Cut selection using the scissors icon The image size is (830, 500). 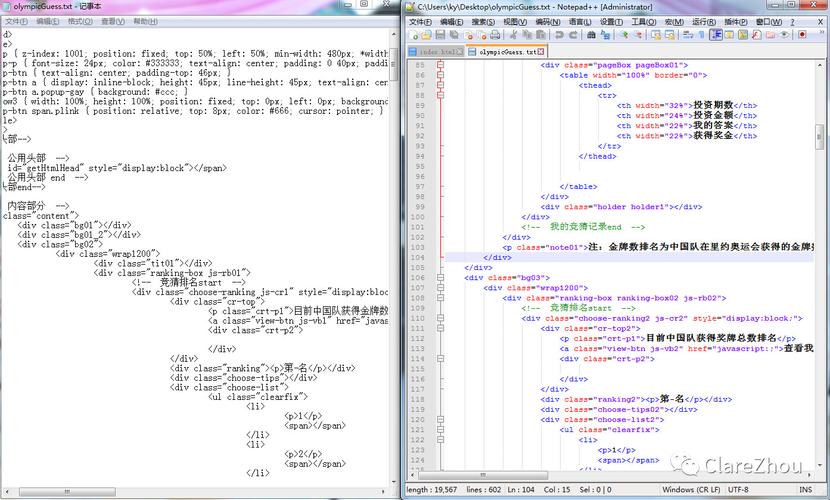(513, 35)
